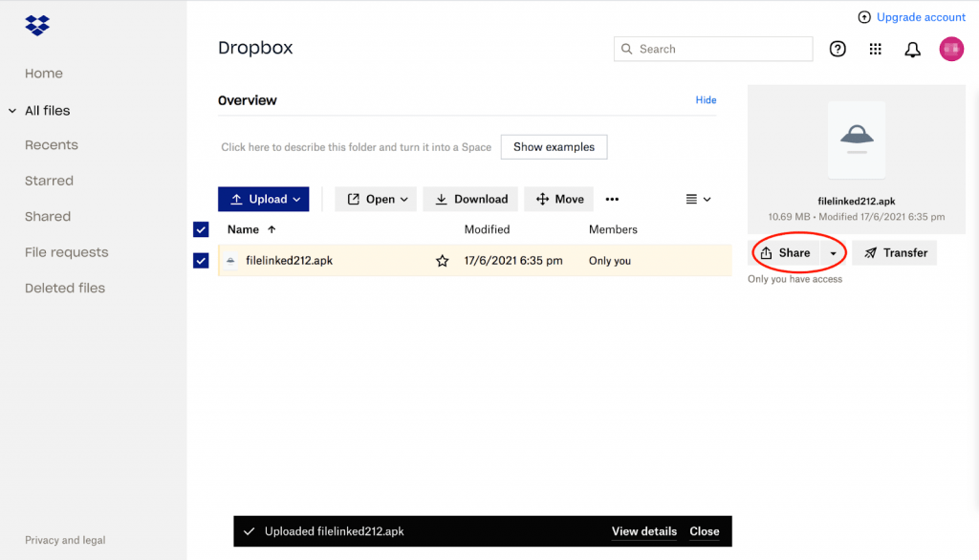Click the folder description placeholder text

point(356,147)
